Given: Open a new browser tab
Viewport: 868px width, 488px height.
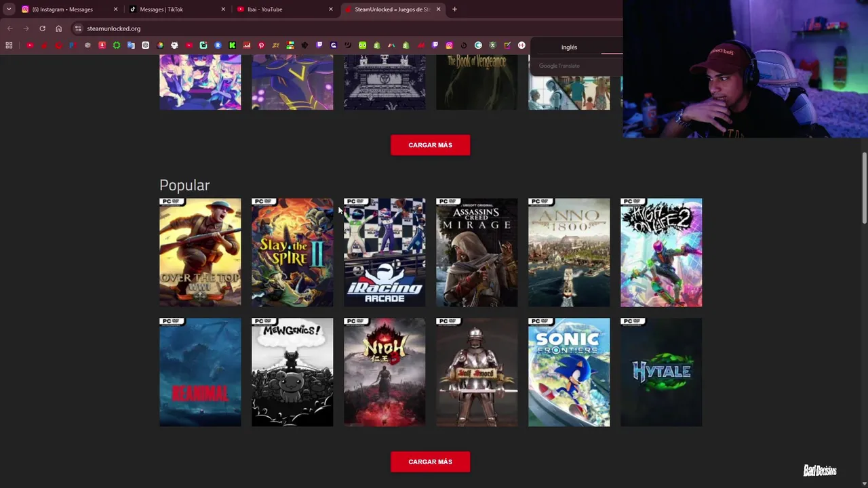Looking at the screenshot, I should 454,9.
